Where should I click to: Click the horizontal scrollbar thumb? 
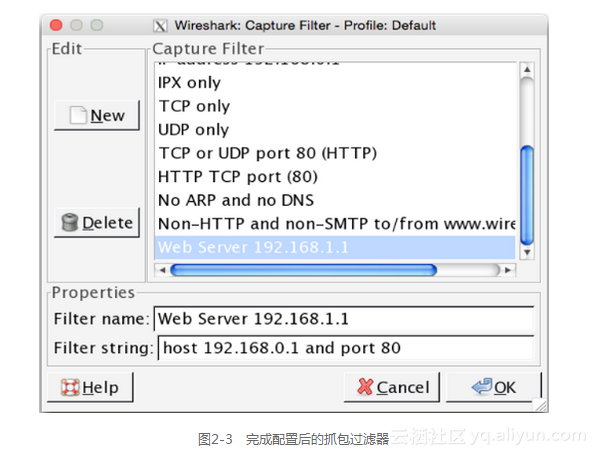[x=303, y=270]
